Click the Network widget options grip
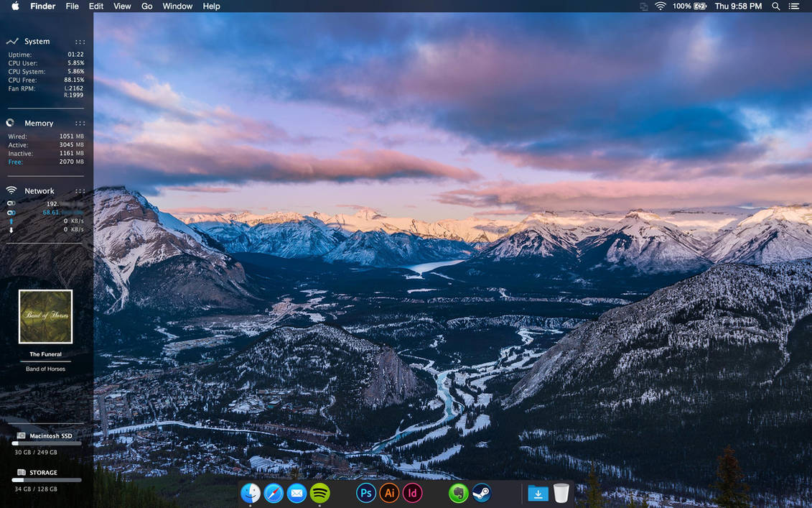812x508 pixels. coord(80,190)
